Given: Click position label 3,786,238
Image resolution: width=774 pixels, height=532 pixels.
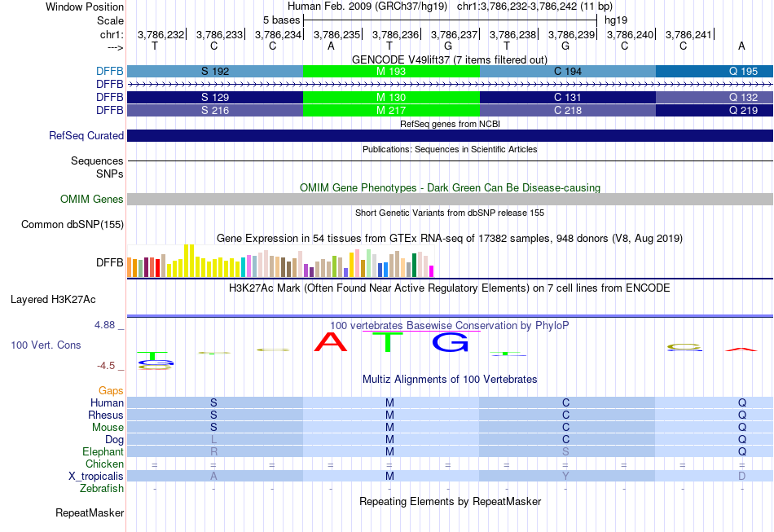Looking at the screenshot, I should [x=512, y=34].
